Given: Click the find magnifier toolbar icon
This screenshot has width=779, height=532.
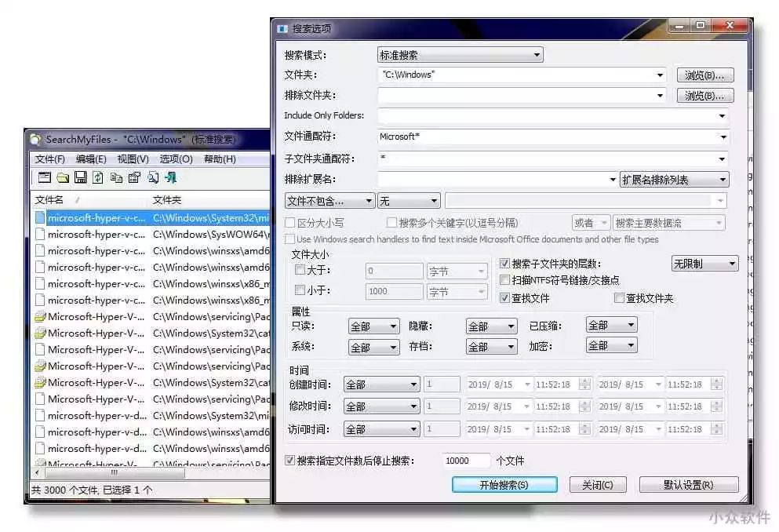Looking at the screenshot, I should pos(153,177).
